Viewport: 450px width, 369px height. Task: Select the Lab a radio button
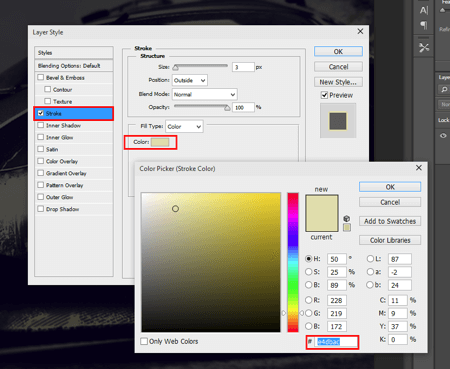point(370,272)
